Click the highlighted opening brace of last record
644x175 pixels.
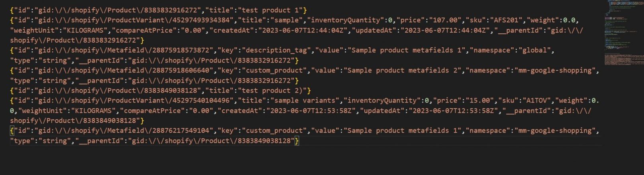pyautogui.click(x=12, y=131)
